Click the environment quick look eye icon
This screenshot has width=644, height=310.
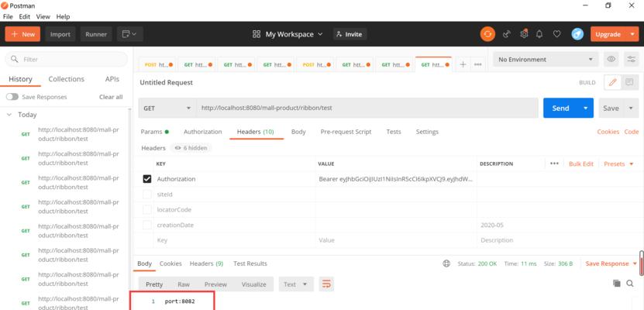pyautogui.click(x=611, y=59)
